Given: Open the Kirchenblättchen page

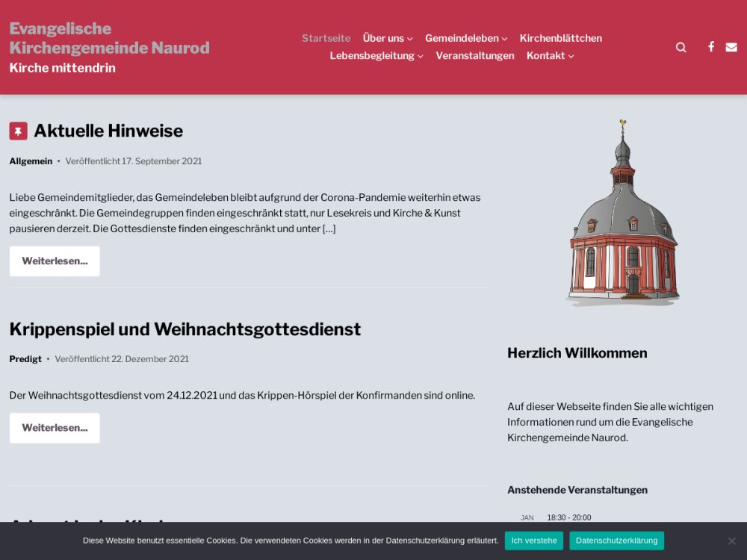Looking at the screenshot, I should click(560, 38).
